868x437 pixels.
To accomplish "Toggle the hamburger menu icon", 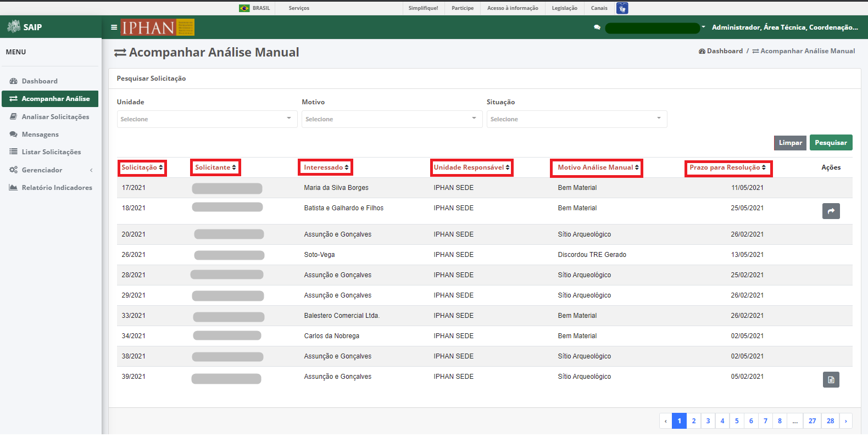I will click(x=114, y=27).
